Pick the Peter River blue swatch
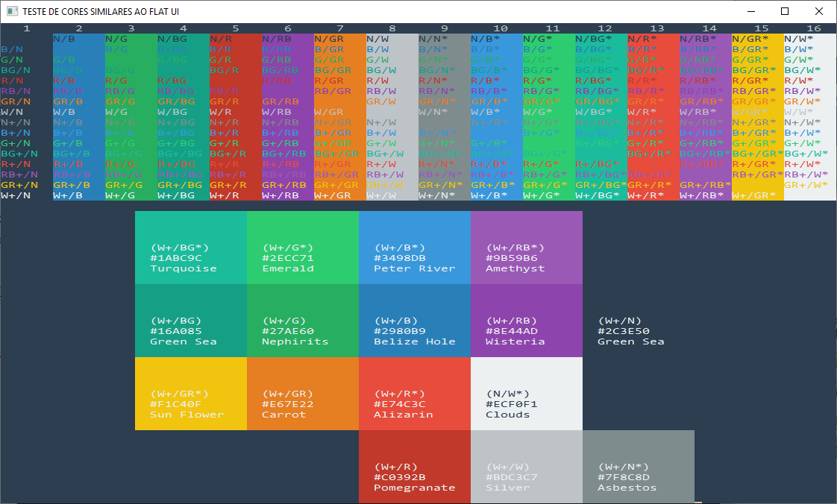The width and height of the screenshot is (837, 504). (415, 248)
